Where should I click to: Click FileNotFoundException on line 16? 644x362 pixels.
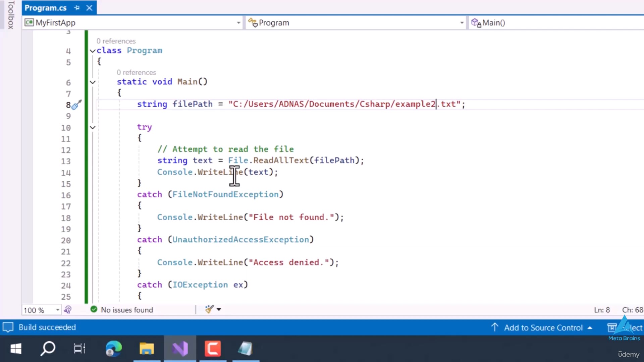pos(225,194)
